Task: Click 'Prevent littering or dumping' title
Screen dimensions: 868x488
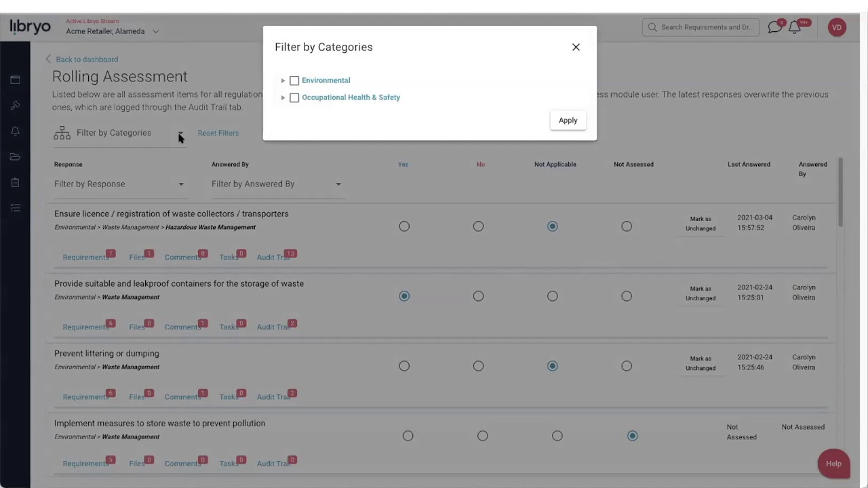Action: [x=106, y=354]
